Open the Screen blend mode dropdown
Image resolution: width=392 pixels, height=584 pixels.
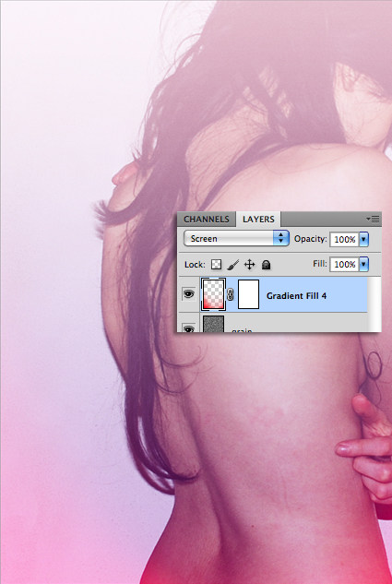[236, 238]
